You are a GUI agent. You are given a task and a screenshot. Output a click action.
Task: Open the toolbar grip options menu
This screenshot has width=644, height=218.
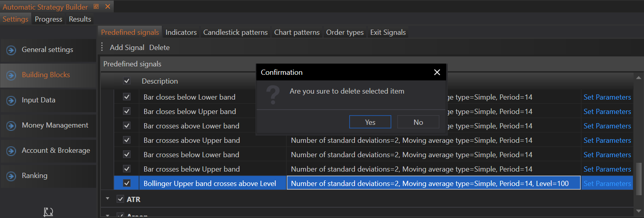pyautogui.click(x=102, y=47)
